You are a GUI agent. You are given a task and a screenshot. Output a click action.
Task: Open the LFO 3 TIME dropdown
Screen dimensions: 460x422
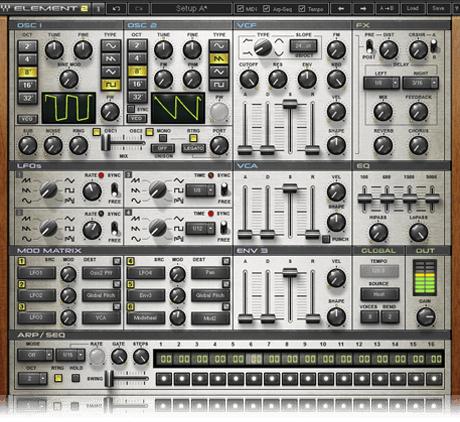click(x=200, y=190)
